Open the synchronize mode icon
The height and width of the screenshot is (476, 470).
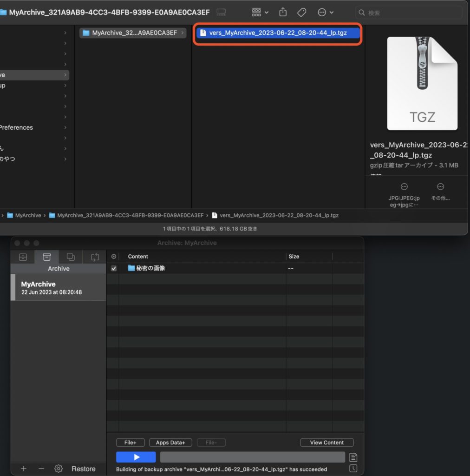[x=94, y=257]
